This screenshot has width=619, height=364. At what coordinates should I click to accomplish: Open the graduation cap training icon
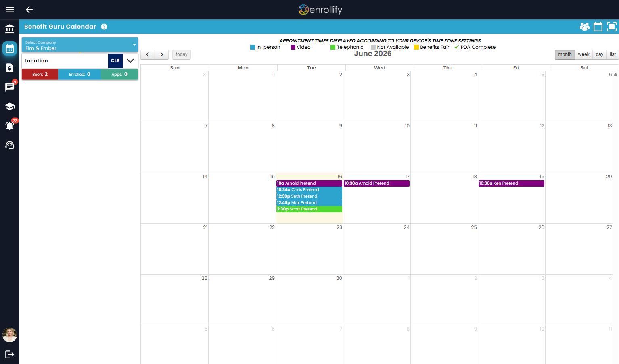[x=10, y=106]
